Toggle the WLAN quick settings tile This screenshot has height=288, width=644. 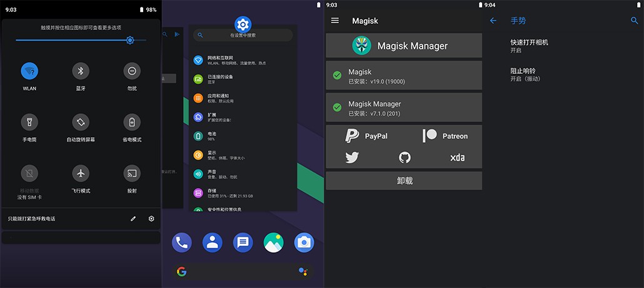[29, 71]
